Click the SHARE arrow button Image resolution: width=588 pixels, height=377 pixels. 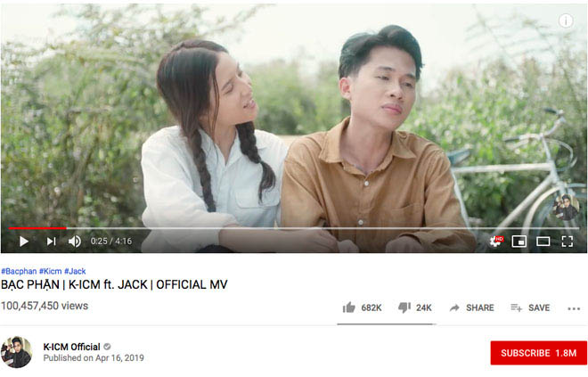click(x=472, y=307)
